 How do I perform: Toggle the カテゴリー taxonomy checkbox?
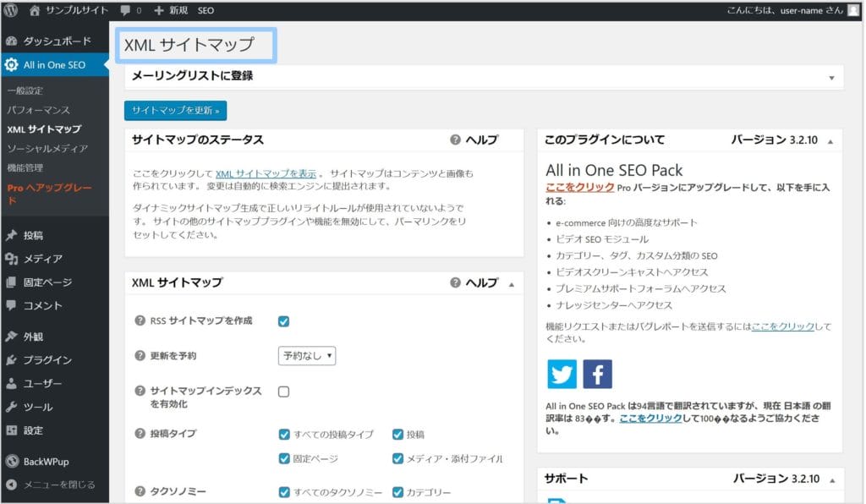[x=397, y=492]
